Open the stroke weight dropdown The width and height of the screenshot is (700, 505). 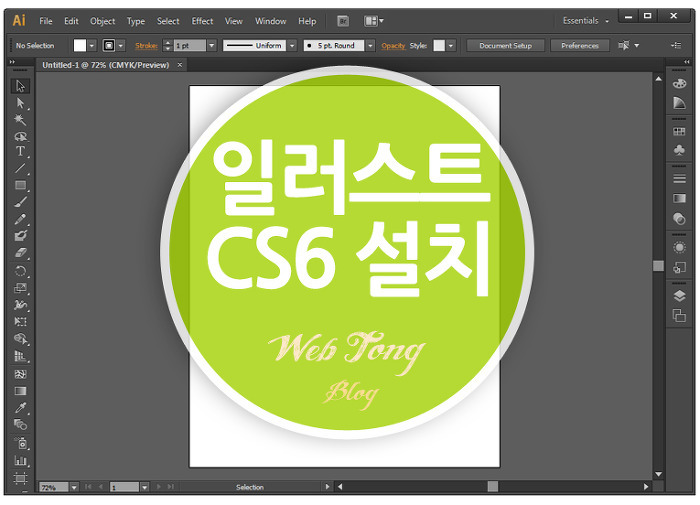[212, 46]
